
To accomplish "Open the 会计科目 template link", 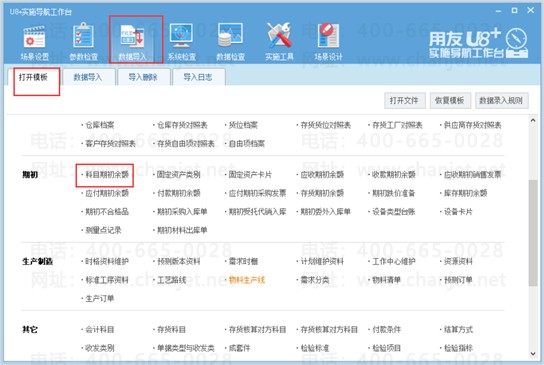I will 99,330.
